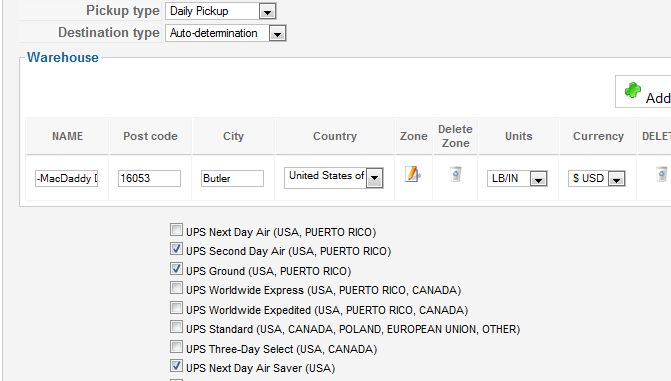Click the Delete Zone column header
The image size is (671, 381).
[455, 136]
